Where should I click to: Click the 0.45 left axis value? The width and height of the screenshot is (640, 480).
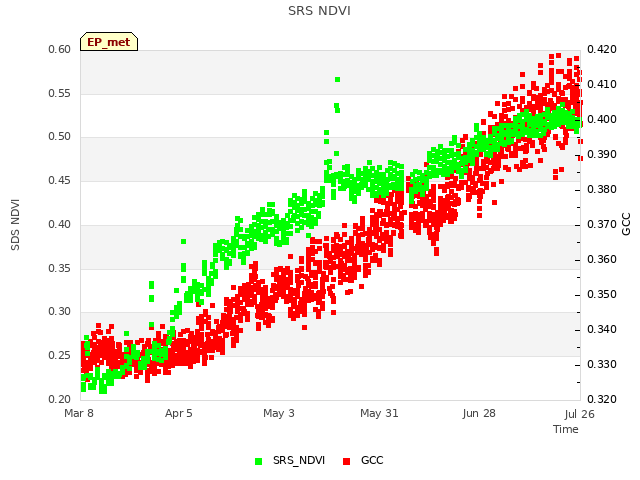(60, 180)
